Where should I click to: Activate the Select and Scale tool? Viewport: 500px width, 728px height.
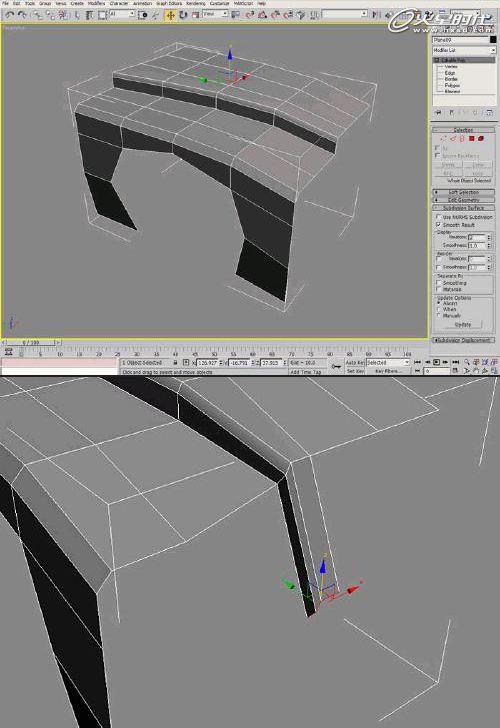click(x=195, y=15)
